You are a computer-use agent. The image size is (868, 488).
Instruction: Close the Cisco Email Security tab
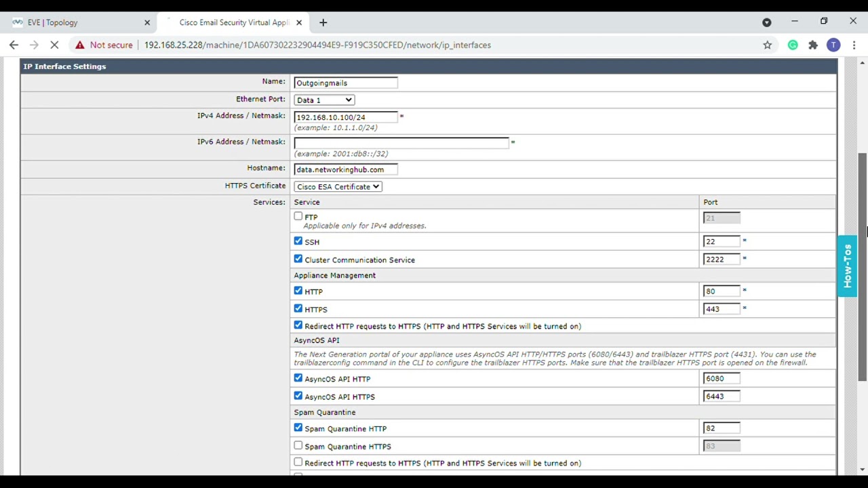click(x=299, y=22)
